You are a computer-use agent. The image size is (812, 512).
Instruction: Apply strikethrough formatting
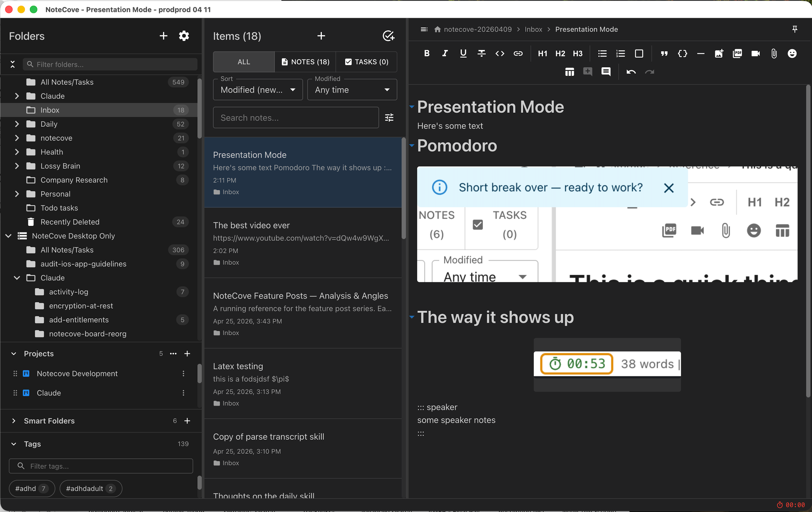[481, 53]
